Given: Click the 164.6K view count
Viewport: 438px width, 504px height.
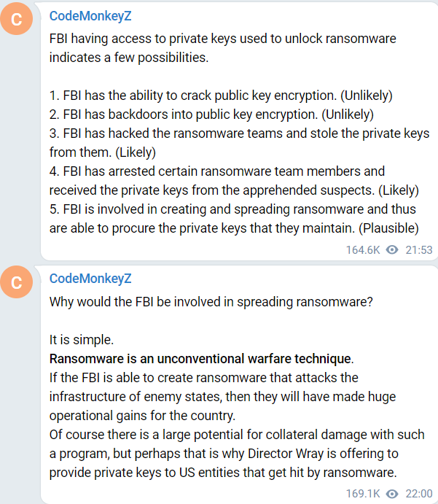Looking at the screenshot, I should pyautogui.click(x=363, y=249).
